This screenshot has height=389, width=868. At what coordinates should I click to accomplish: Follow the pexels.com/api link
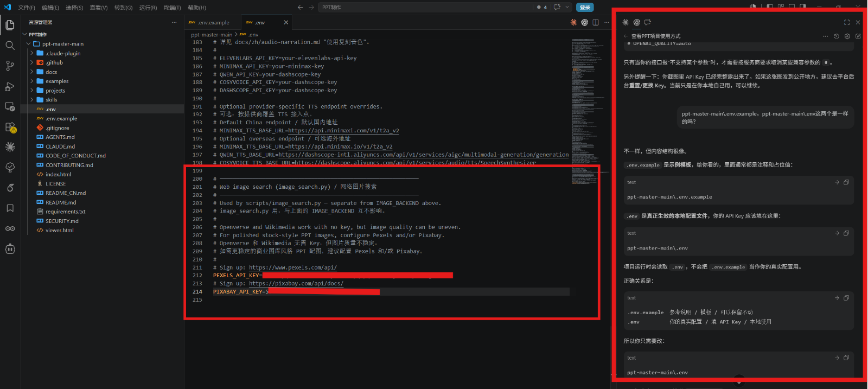coord(293,267)
